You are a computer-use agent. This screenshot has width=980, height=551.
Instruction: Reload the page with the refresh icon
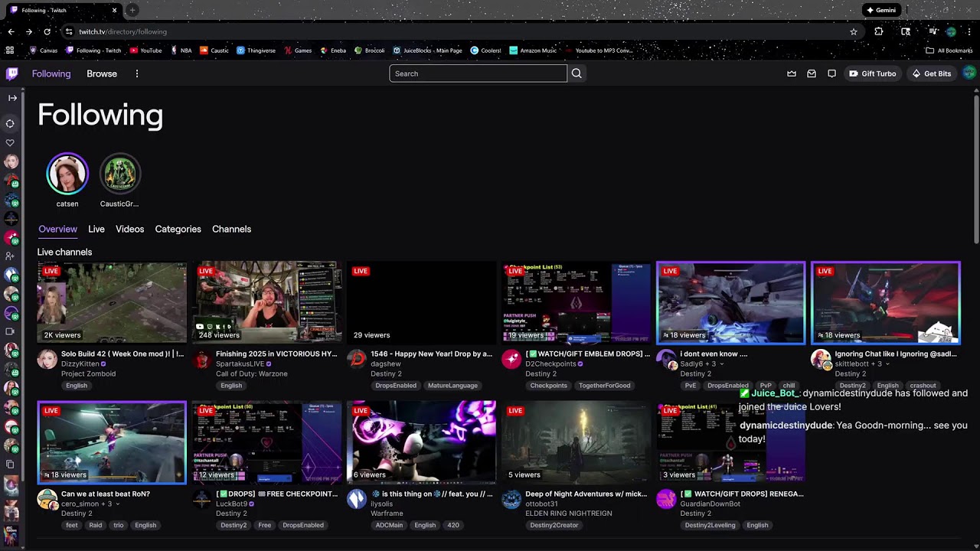tap(47, 31)
